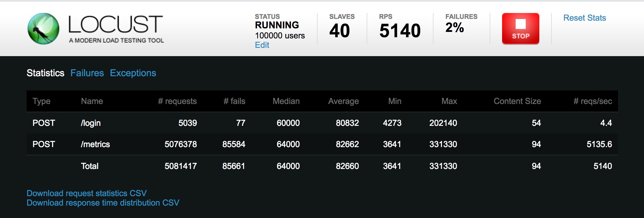Click the Median column header

(286, 101)
